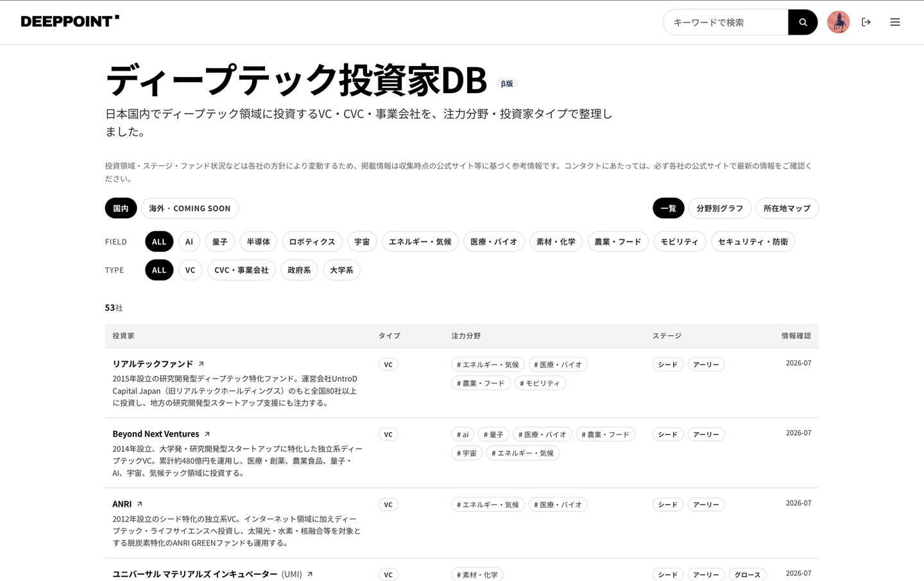Open the user avatar profile
The height and width of the screenshot is (581, 924).
click(x=838, y=22)
